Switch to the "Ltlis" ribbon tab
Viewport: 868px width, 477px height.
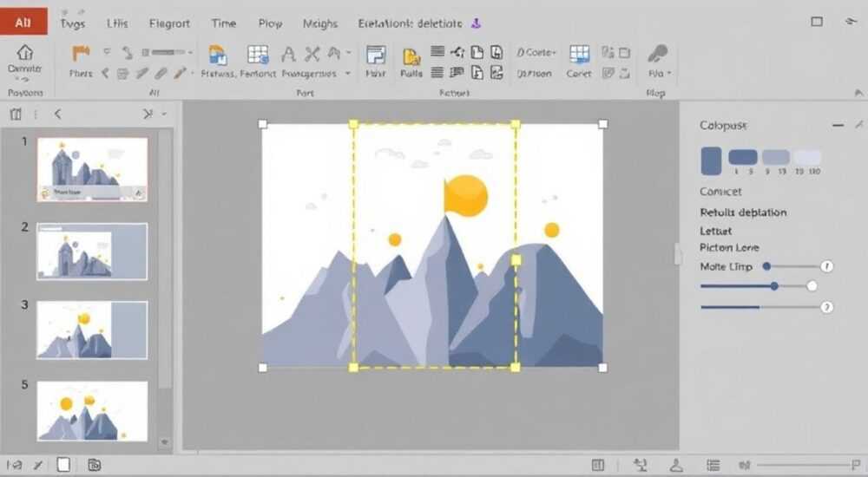click(x=117, y=23)
